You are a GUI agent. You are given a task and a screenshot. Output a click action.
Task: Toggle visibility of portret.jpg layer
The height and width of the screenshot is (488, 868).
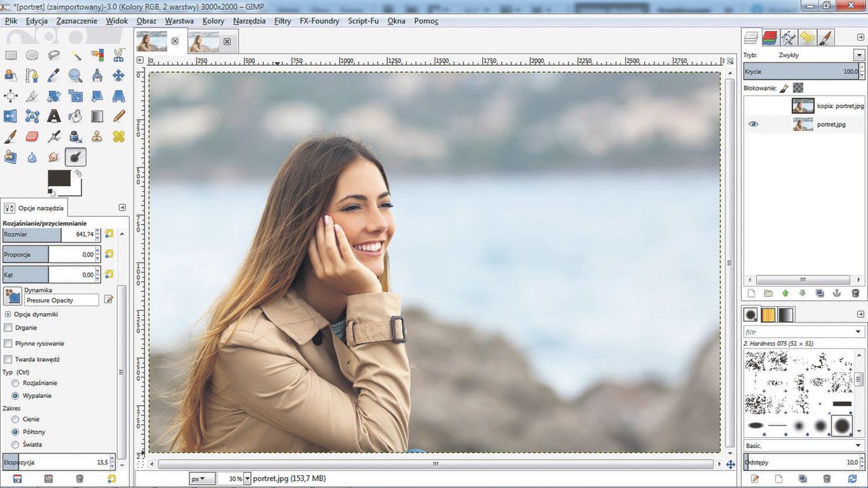pos(753,124)
